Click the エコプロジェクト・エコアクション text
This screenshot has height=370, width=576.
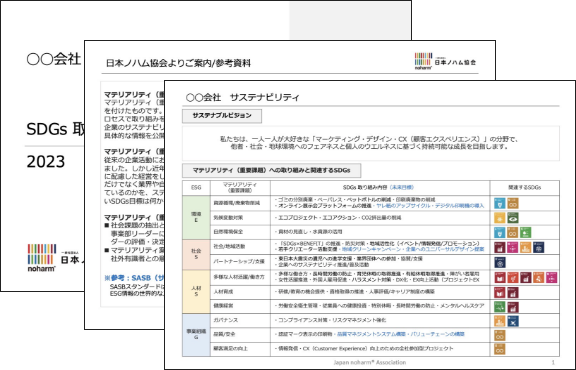(316, 218)
